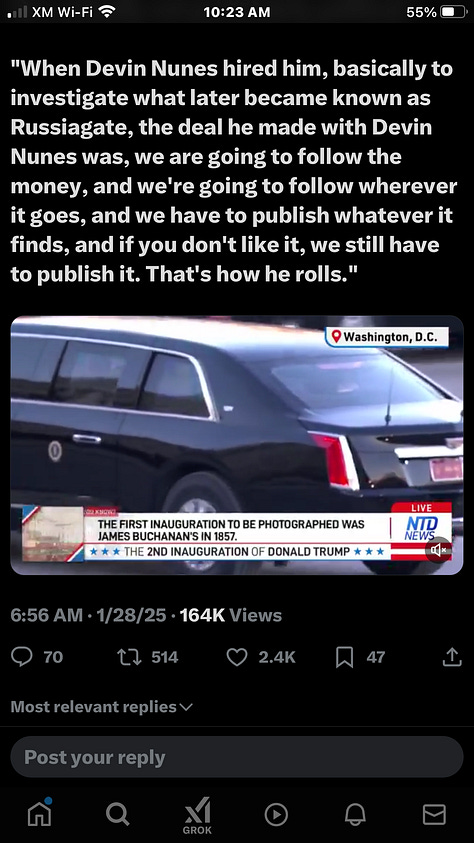This screenshot has width=474, height=843.
Task: Open the 514 reposts count
Action: [x=164, y=657]
